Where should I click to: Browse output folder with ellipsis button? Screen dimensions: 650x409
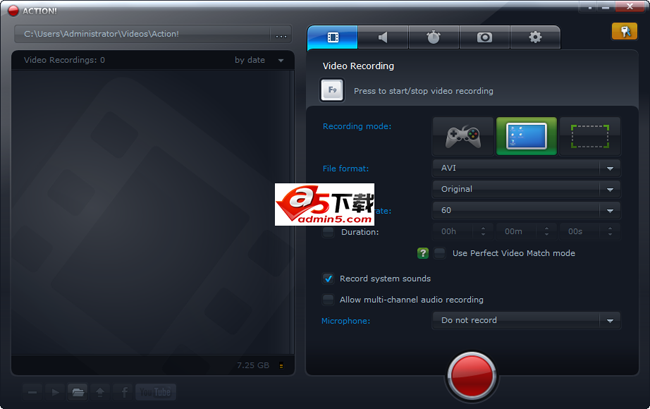click(281, 34)
